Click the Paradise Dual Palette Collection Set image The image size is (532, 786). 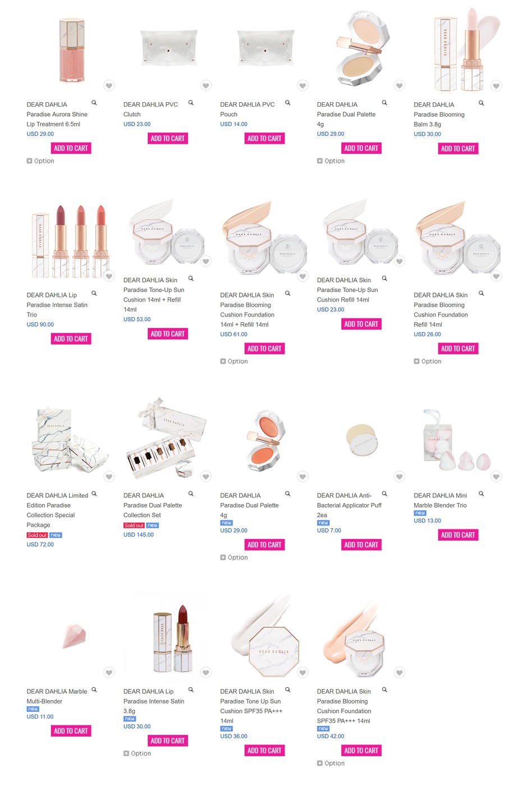coord(168,439)
